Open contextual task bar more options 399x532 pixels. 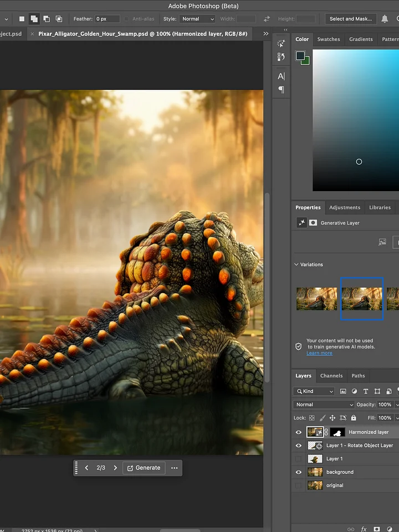[x=175, y=468]
